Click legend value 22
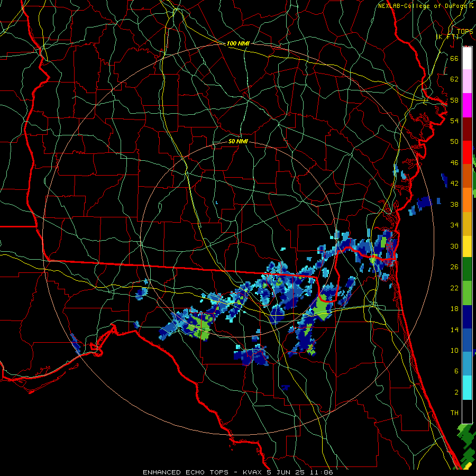476x476 pixels. coord(454,288)
